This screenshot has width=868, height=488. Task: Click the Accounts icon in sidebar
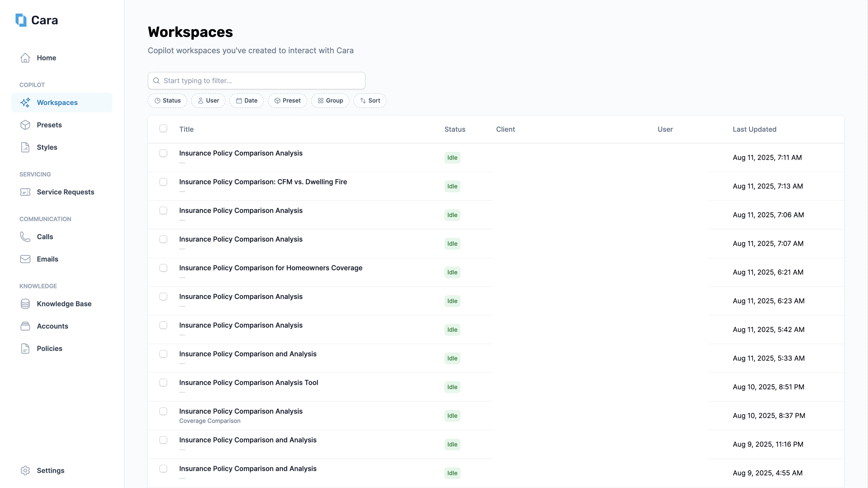pyautogui.click(x=25, y=326)
